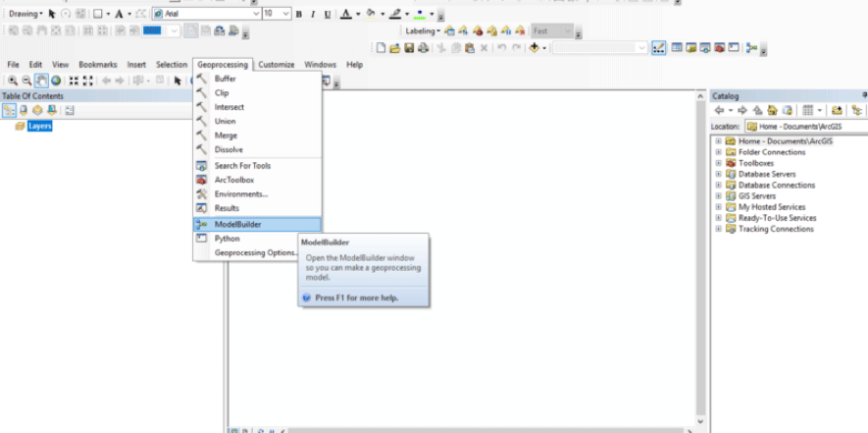This screenshot has width=868, height=433.
Task: Open the Search window icon
Action: coord(705,48)
